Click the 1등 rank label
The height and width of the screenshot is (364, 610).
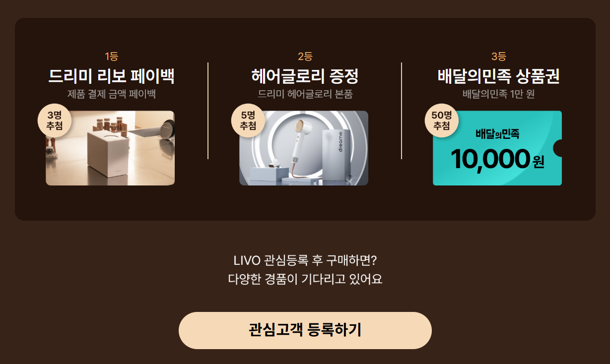click(x=111, y=57)
